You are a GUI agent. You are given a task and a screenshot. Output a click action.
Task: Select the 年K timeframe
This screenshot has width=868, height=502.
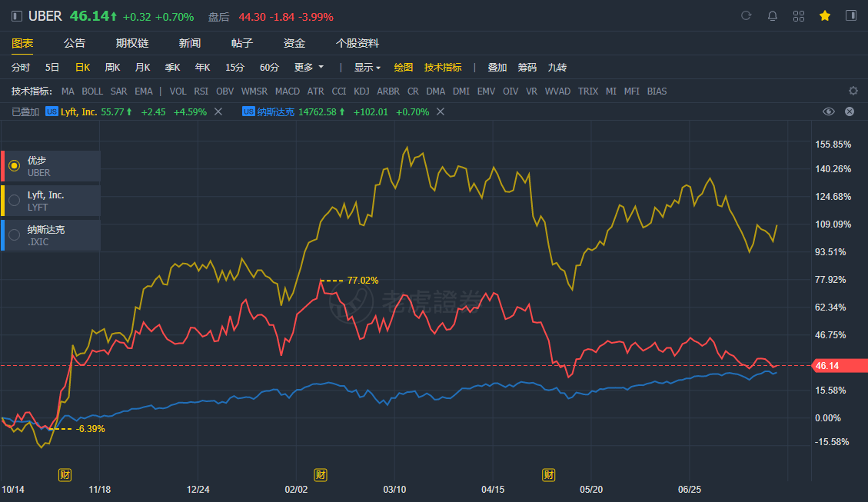(x=202, y=68)
